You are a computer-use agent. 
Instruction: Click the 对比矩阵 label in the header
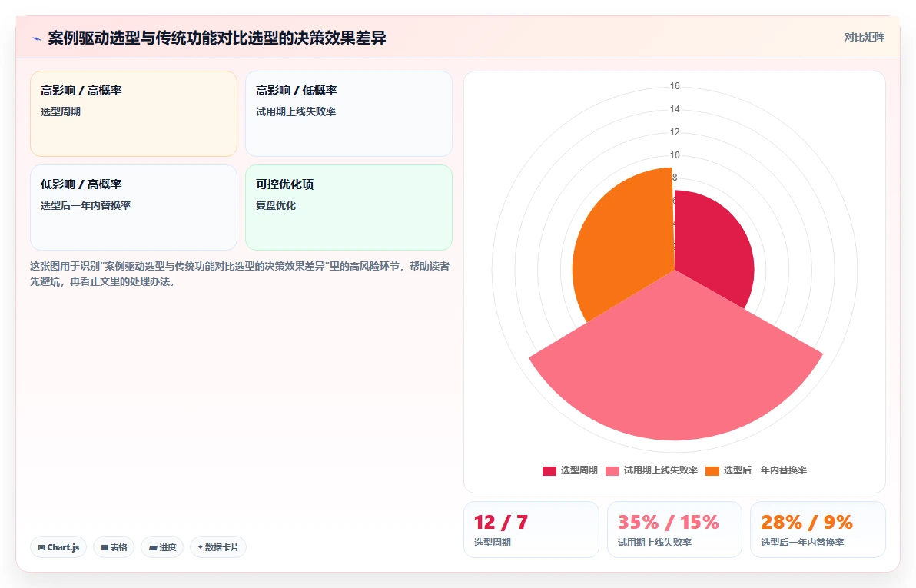[x=864, y=38]
